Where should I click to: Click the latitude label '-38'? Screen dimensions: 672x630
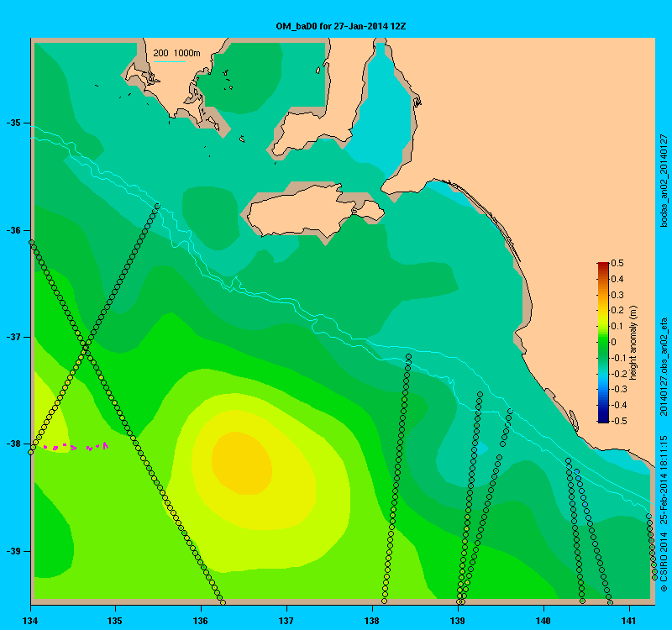[13, 444]
